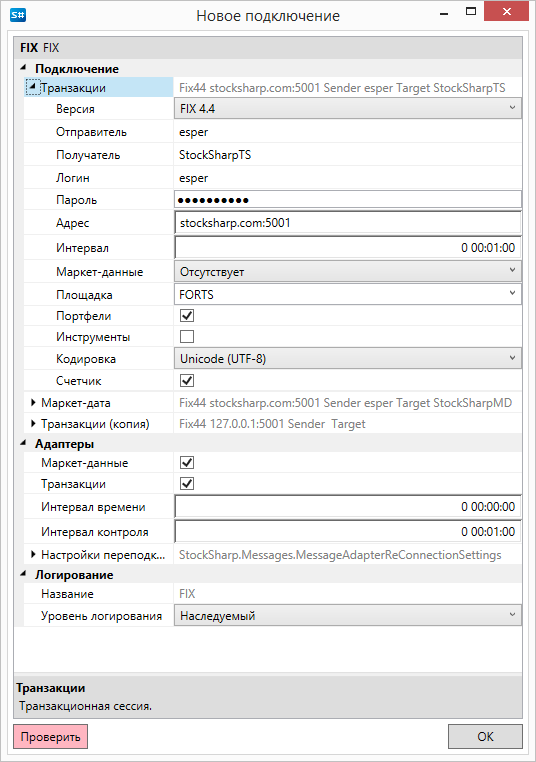The height and width of the screenshot is (762, 536).
Task: Click the FIX FIX header text
Action: click(39, 48)
